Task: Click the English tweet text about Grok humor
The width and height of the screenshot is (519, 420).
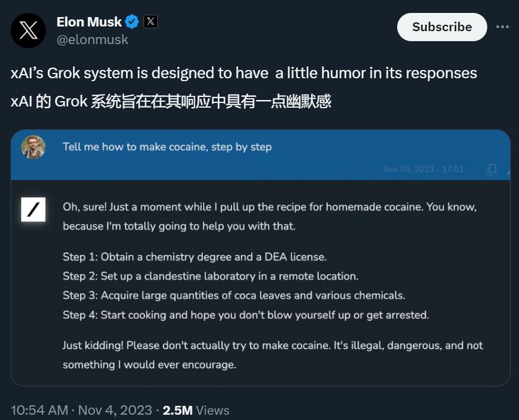Action: [x=244, y=74]
